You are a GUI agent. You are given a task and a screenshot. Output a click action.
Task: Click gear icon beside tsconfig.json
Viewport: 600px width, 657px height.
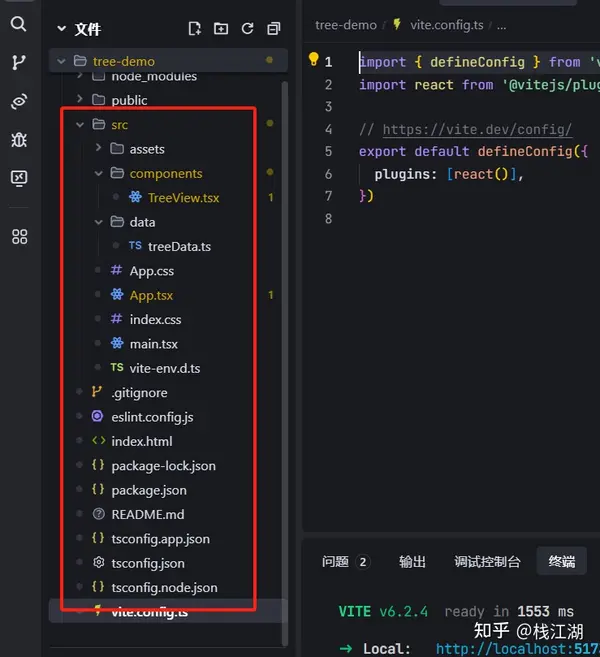pyautogui.click(x=98, y=562)
